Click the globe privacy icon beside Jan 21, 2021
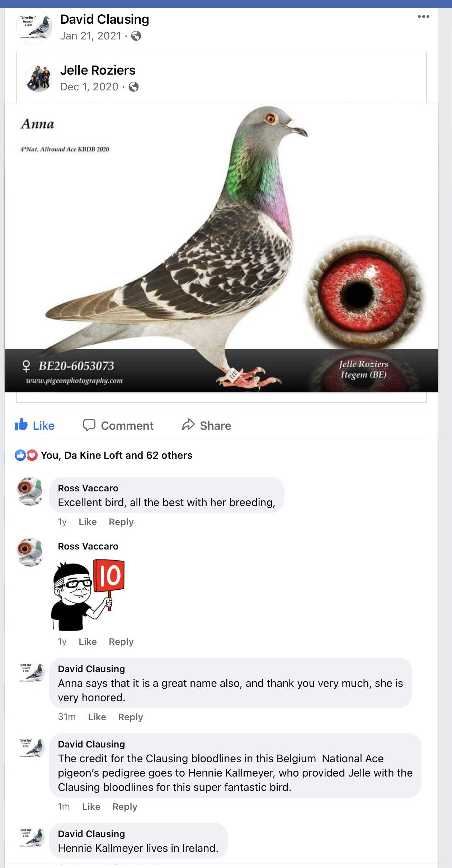The image size is (452, 868). [x=136, y=36]
